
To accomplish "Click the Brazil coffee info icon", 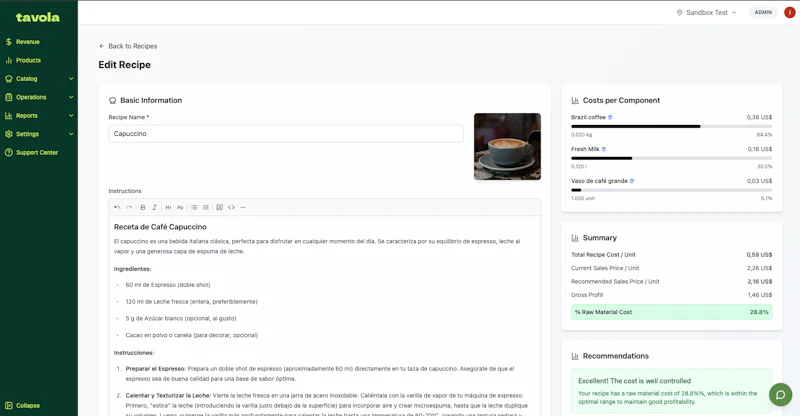I will tap(610, 117).
